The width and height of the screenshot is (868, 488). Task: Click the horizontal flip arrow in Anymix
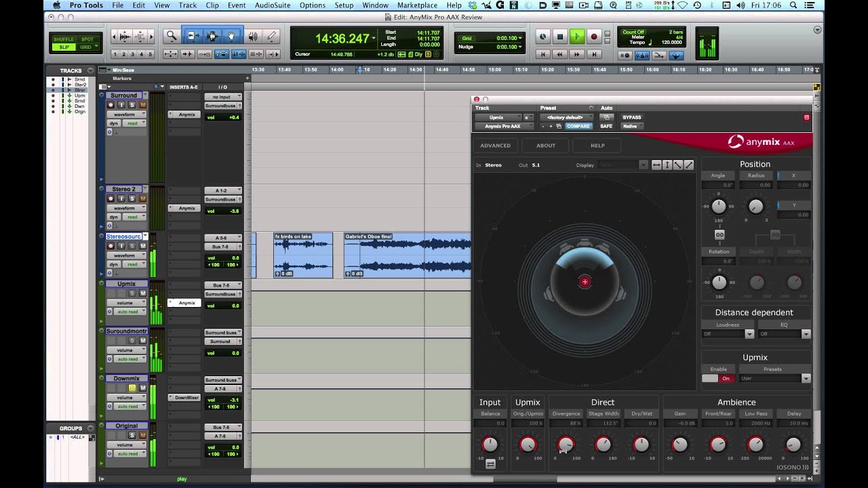point(656,165)
